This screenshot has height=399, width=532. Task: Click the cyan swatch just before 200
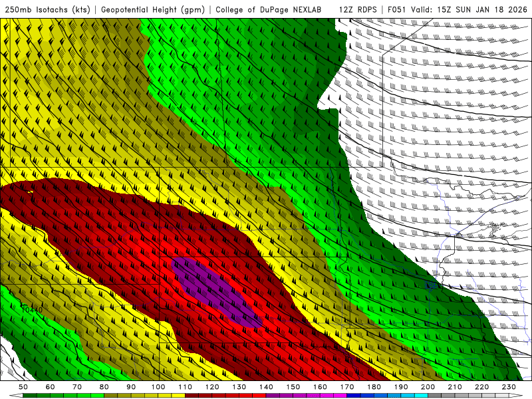point(421,396)
